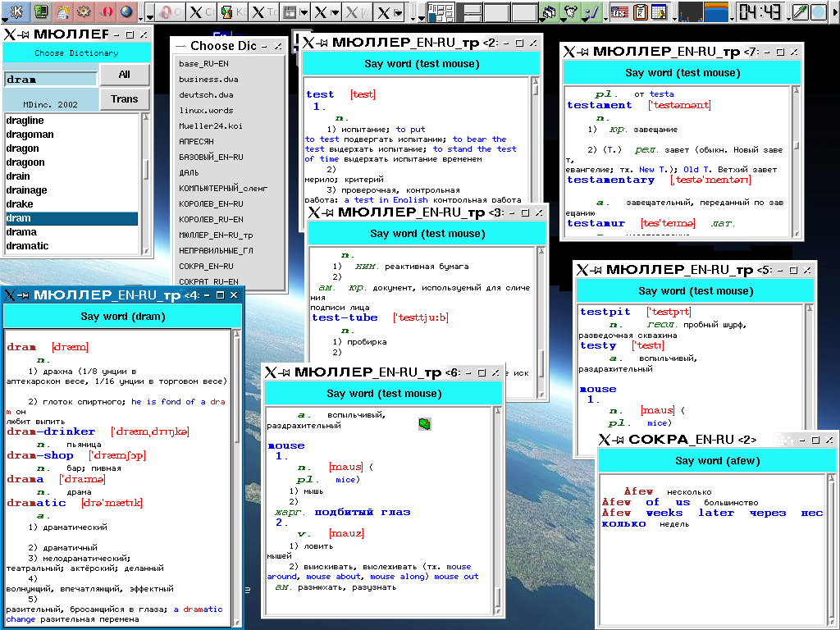The height and width of the screenshot is (630, 840).
Task: Toggle sticky pin in МЮЛЛЕР window <7
Action: click(583, 52)
